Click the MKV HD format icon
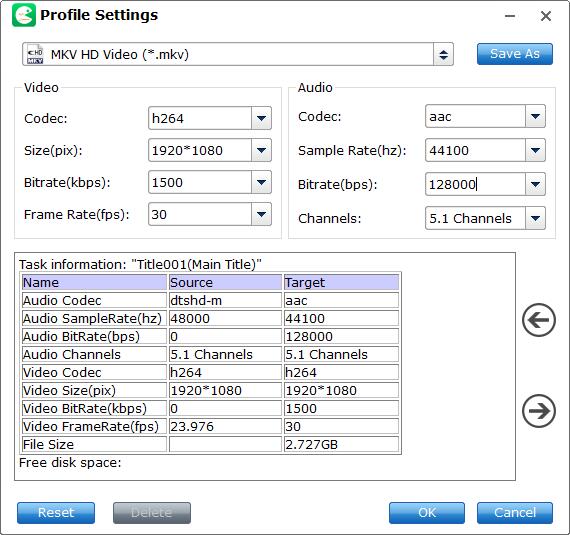The width and height of the screenshot is (570, 535). click(x=35, y=55)
